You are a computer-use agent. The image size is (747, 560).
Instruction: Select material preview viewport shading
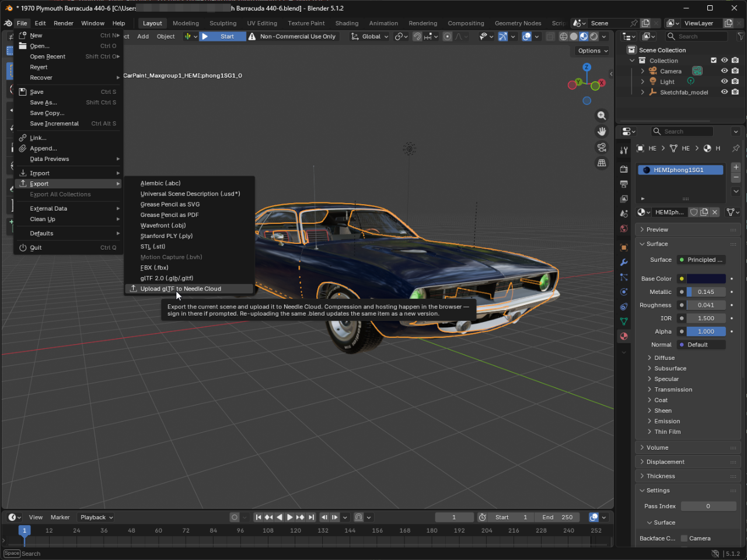(584, 36)
